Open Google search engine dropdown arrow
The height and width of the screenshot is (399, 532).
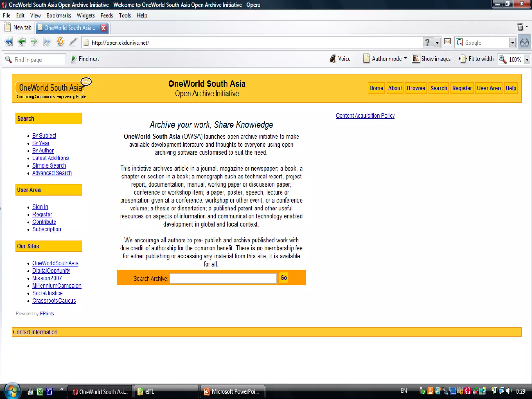pyautogui.click(x=512, y=43)
